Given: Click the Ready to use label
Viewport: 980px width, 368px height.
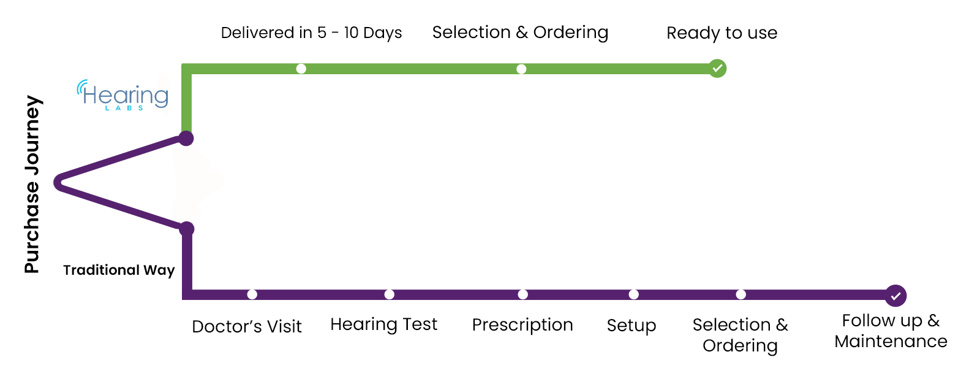Looking at the screenshot, I should coord(722,33).
